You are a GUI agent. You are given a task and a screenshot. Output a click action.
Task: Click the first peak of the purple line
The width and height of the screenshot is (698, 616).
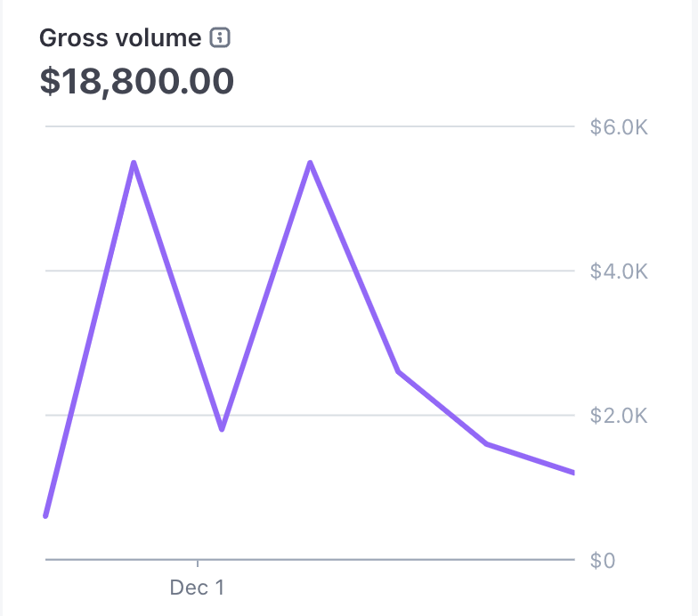(x=134, y=163)
